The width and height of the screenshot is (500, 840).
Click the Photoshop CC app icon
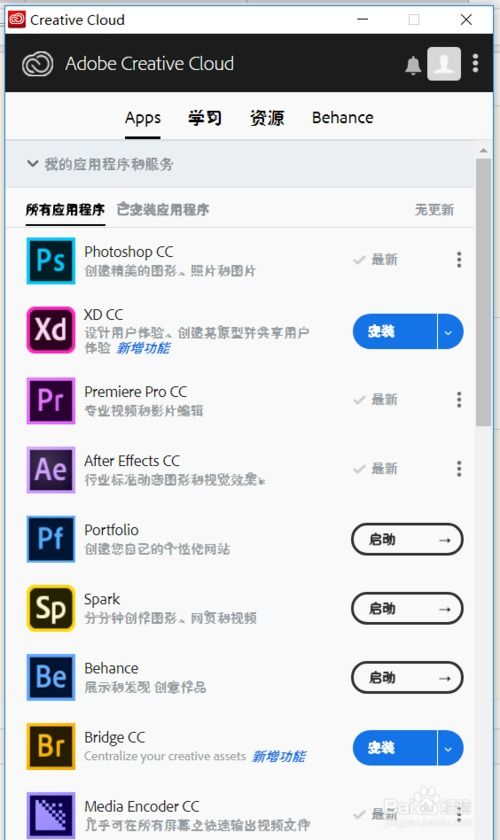(51, 261)
